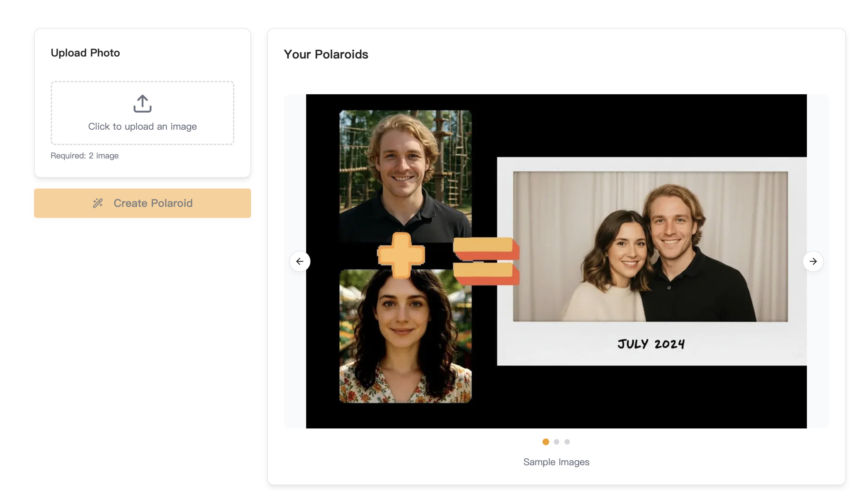This screenshot has height=504, width=868.
Task: Go to previous sample with left arrow
Action: [x=300, y=261]
